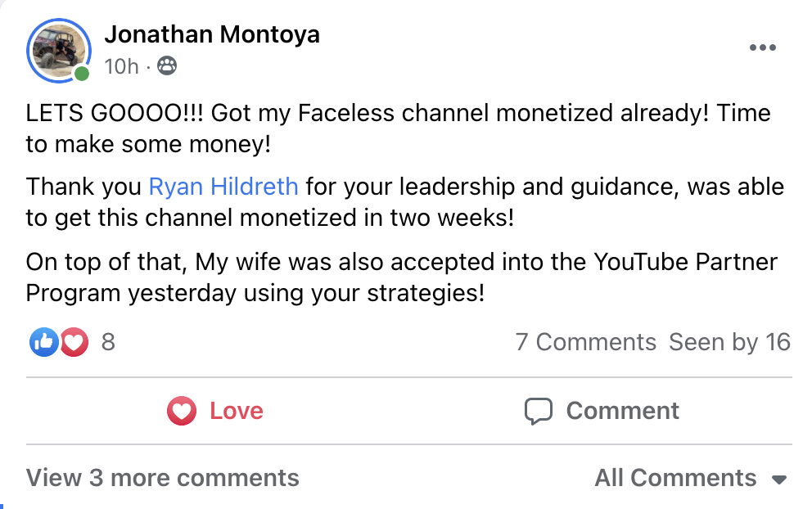Click the caret arrow next to All Comments

click(x=779, y=480)
